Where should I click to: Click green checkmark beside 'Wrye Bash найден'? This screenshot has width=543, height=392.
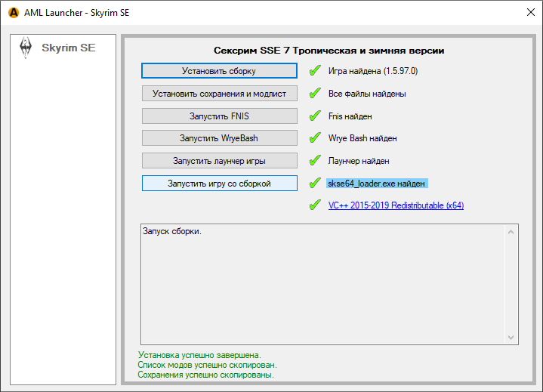click(315, 138)
